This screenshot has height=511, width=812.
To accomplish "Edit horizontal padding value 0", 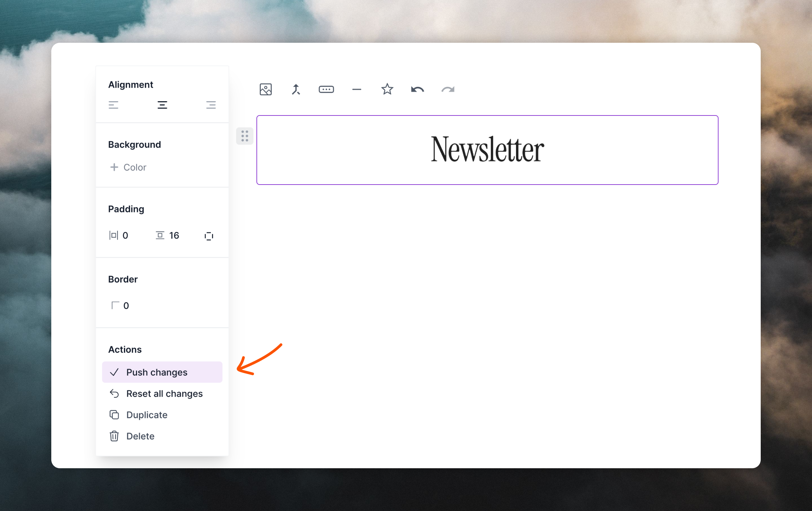I will [x=125, y=236].
